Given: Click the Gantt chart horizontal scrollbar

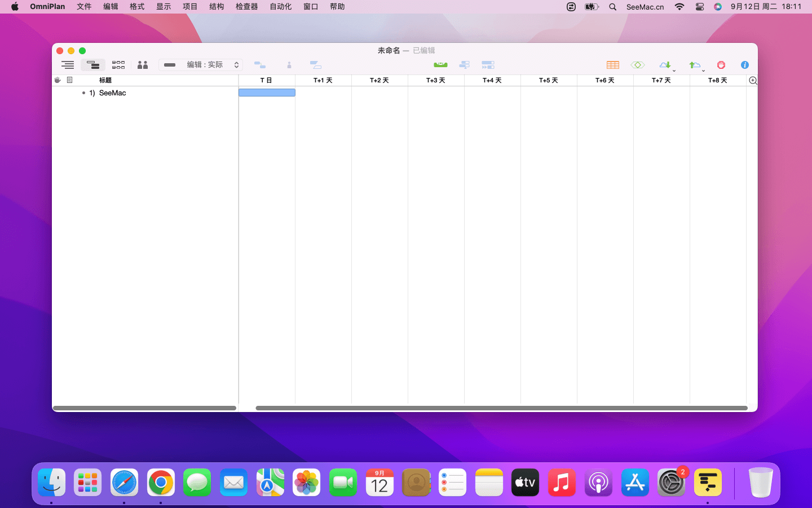Looking at the screenshot, I should [501, 408].
